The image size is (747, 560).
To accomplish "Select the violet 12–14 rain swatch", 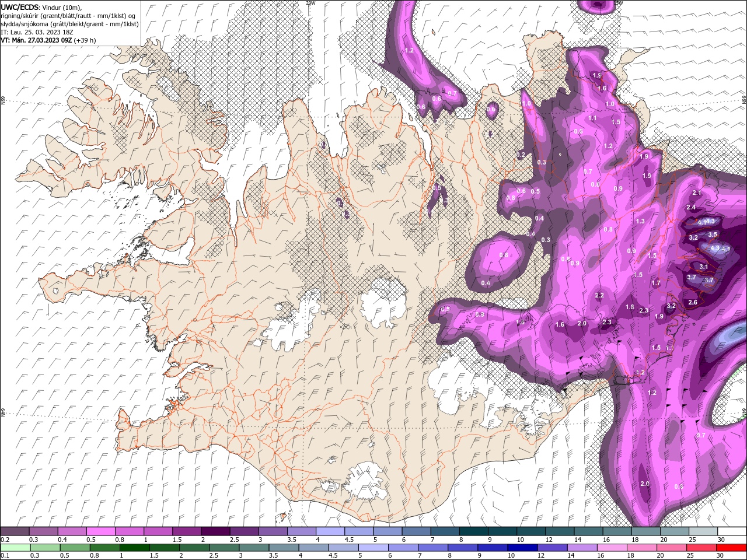I will [x=553, y=548].
